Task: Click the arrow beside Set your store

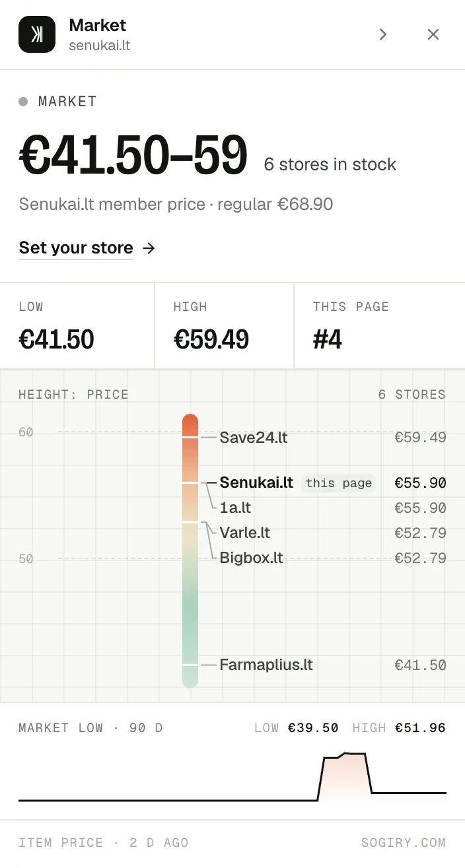Action: (x=149, y=248)
